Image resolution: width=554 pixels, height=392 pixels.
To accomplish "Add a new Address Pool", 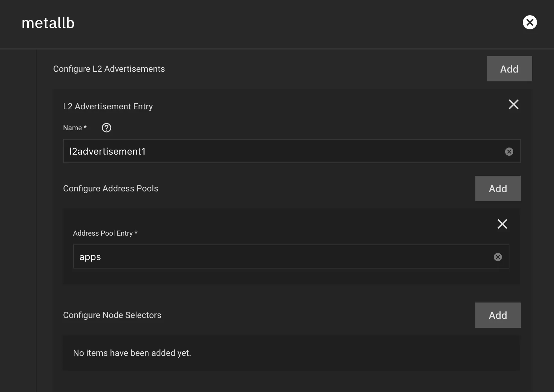I will [x=497, y=189].
